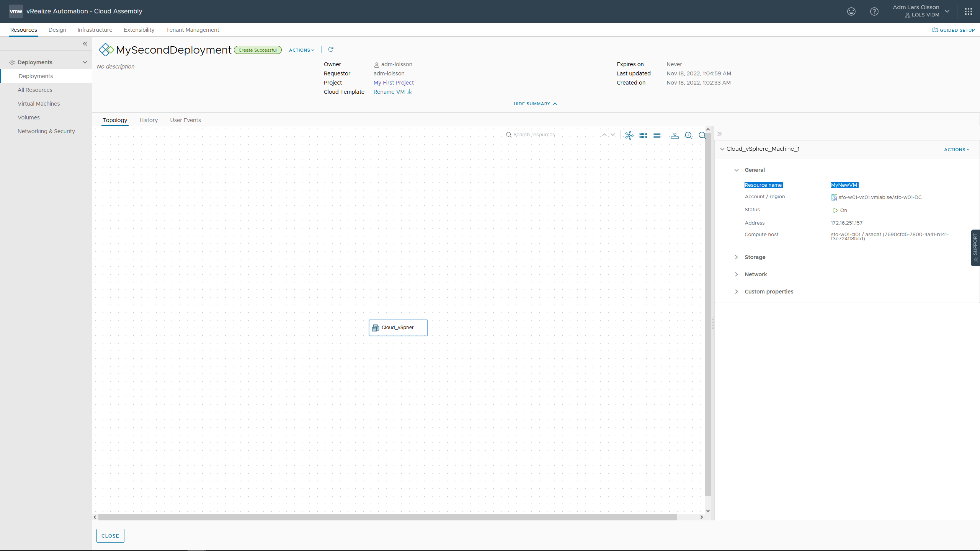The image size is (980, 551).
Task: Switch to topology graph view icon
Action: [x=629, y=135]
